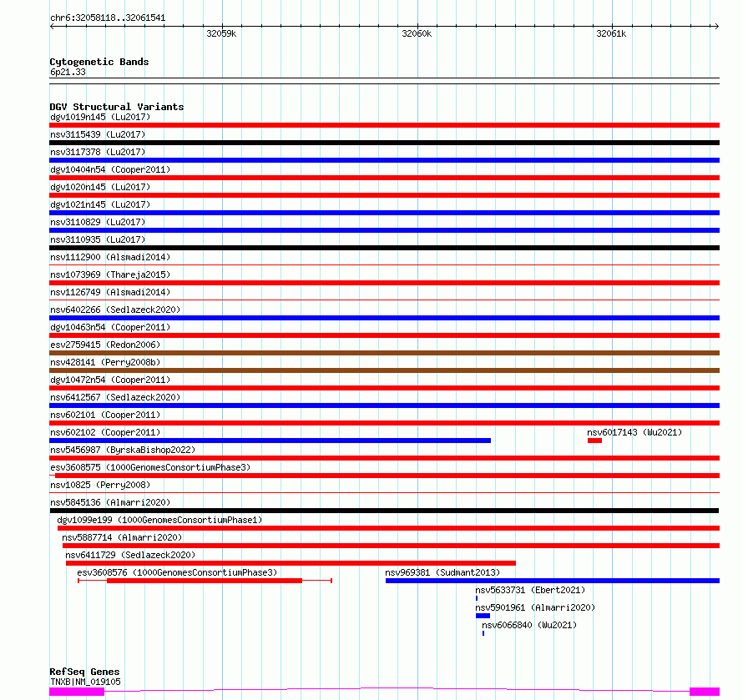Select the small blue nsv5901961 bar

483,617
